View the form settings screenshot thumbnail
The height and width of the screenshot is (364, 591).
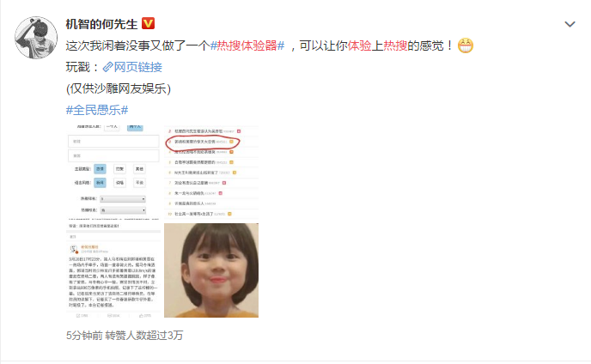pos(113,173)
